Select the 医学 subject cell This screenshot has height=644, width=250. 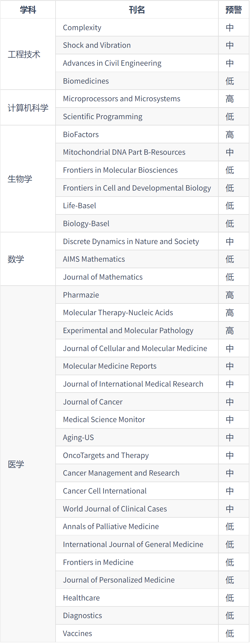pyautogui.click(x=16, y=464)
